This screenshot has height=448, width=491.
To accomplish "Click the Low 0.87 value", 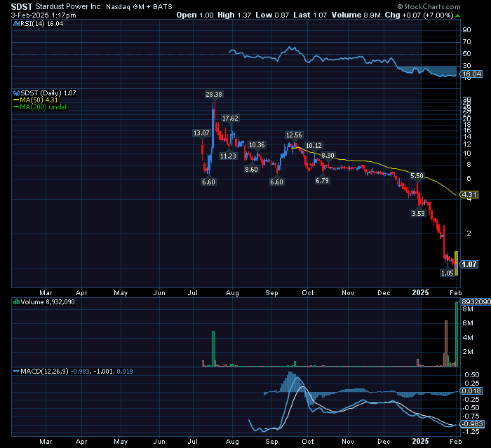I will 272,15.
